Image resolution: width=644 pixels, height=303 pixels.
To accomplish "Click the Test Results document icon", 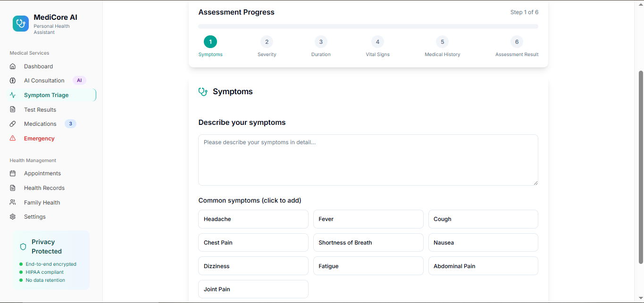I will pyautogui.click(x=13, y=110).
